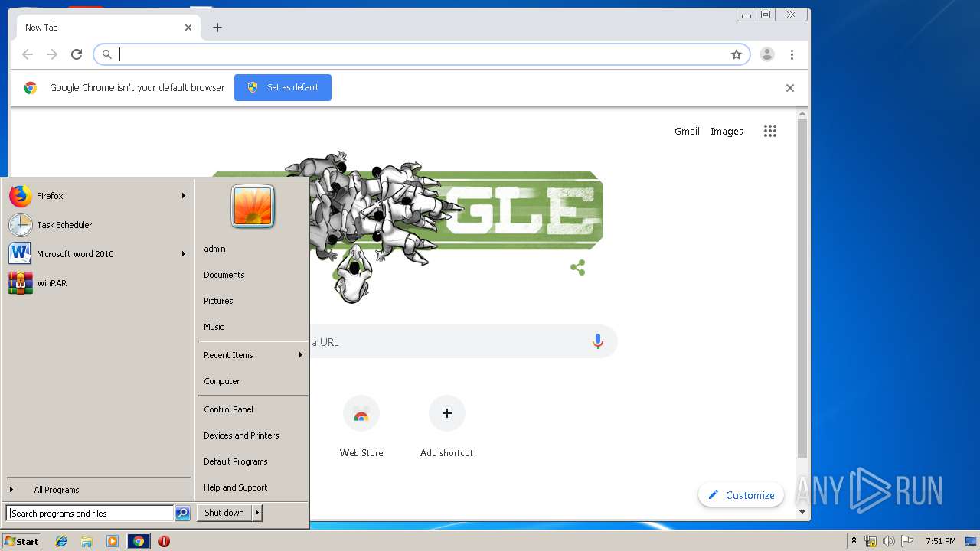Viewport: 980px width, 551px height.
Task: Click the Search programs and files box
Action: pos(90,514)
